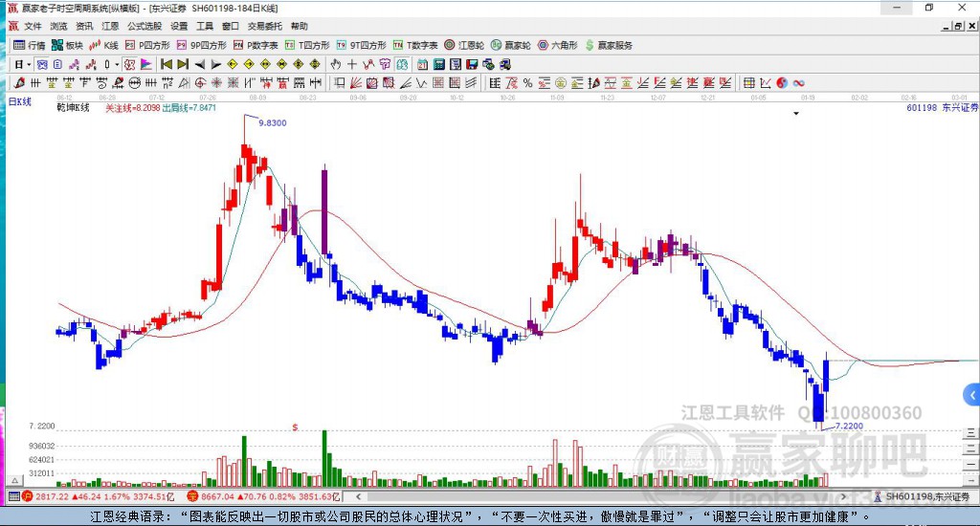Open the 江恩轮 Gann wheel
The width and height of the screenshot is (980, 526).
(x=464, y=45)
